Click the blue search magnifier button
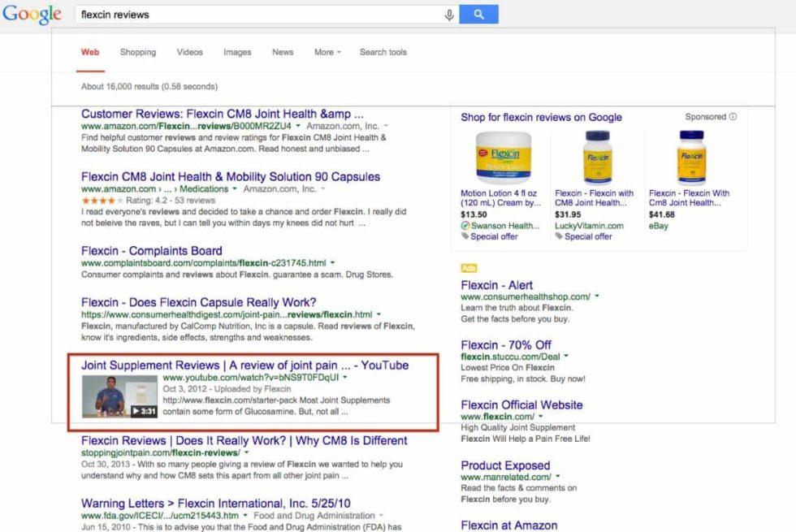The image size is (796, 532). pyautogui.click(x=478, y=15)
